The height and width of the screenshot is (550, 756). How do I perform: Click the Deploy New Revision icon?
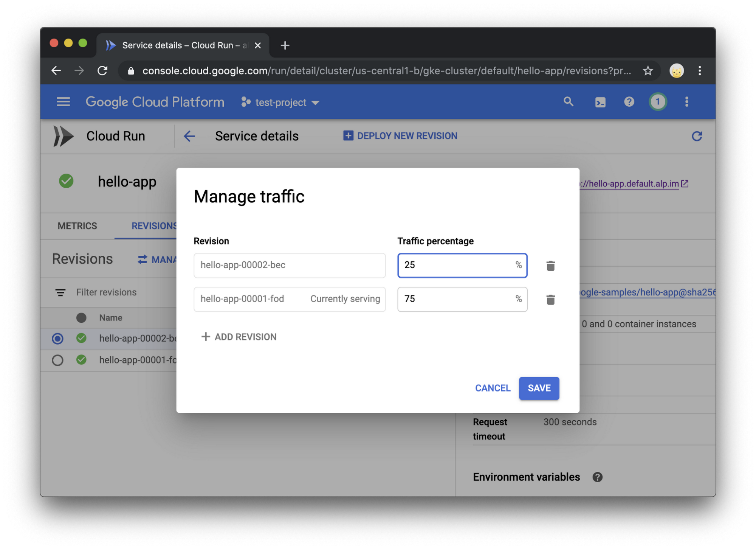coord(347,136)
